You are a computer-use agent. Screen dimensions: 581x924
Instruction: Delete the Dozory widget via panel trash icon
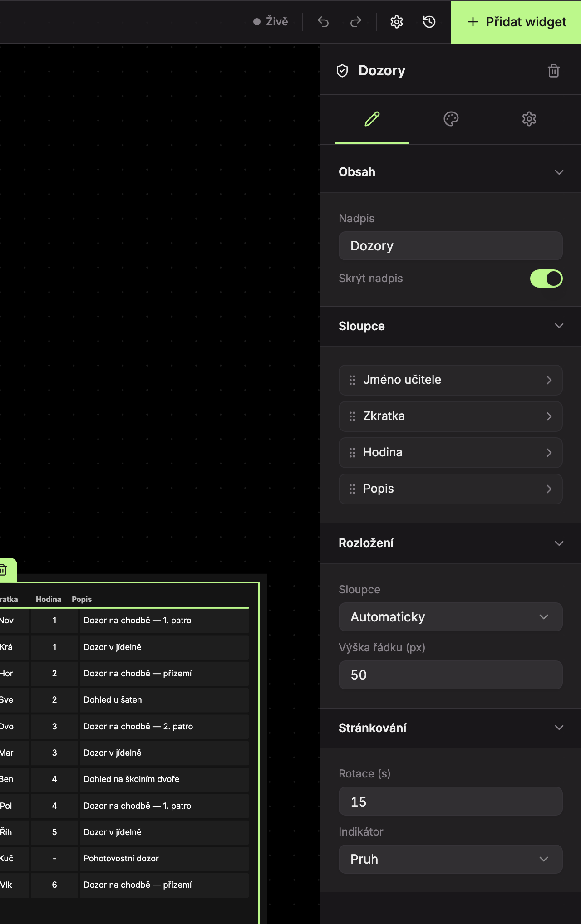[x=554, y=71]
